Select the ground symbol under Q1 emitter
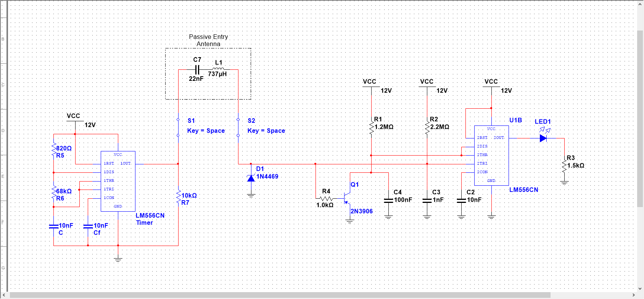 click(350, 221)
